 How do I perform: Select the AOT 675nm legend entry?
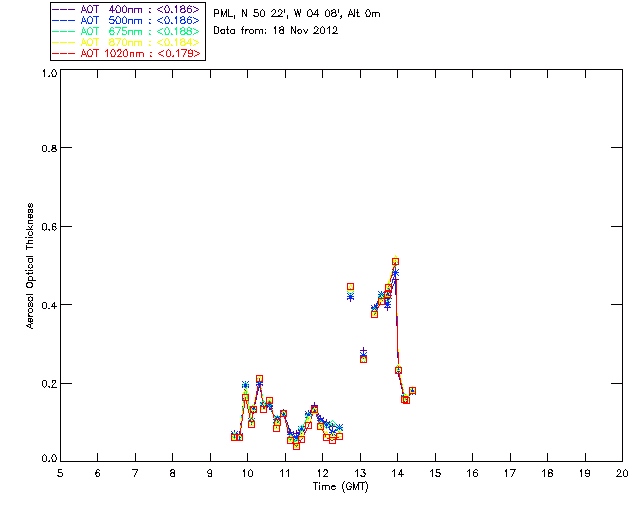[126, 31]
